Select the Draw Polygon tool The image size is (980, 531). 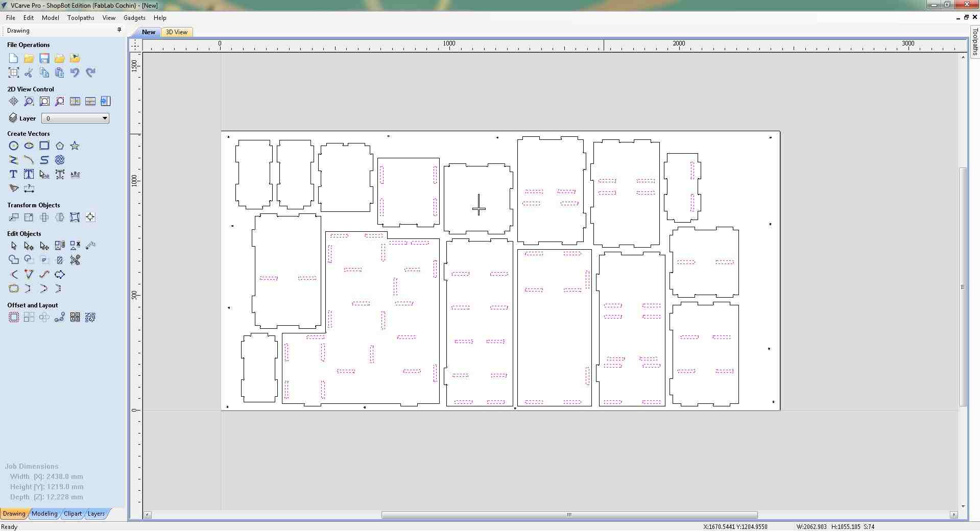point(59,146)
